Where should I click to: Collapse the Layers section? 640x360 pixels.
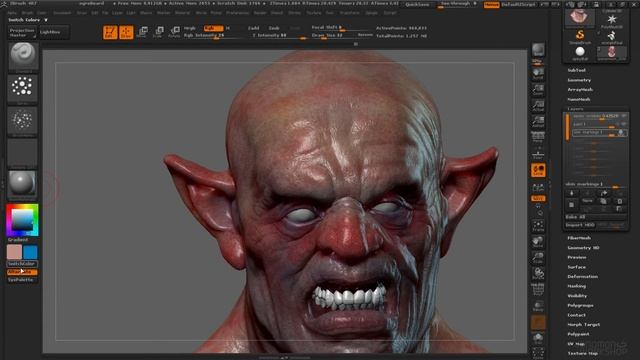coord(576,109)
